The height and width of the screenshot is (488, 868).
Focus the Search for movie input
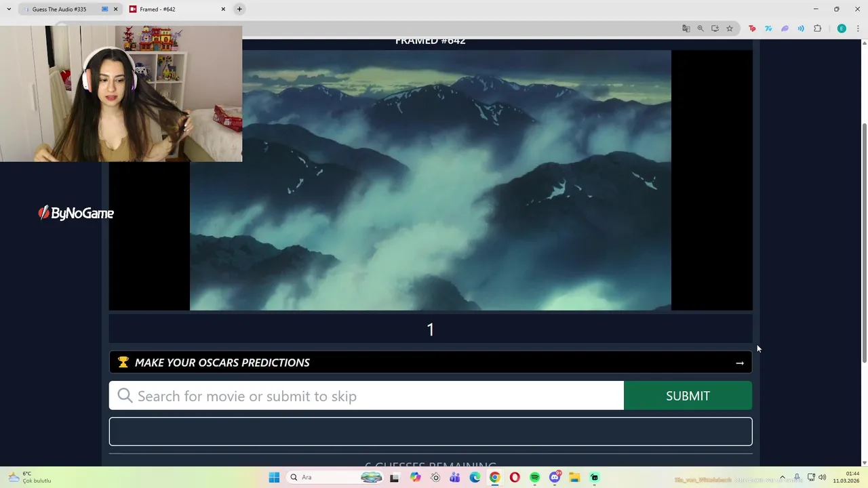[x=366, y=396]
